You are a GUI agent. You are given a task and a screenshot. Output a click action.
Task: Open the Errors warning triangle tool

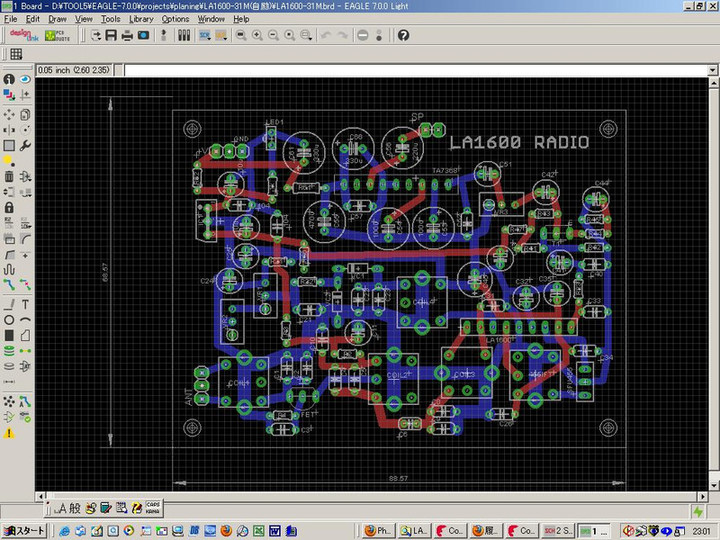coord(9,433)
